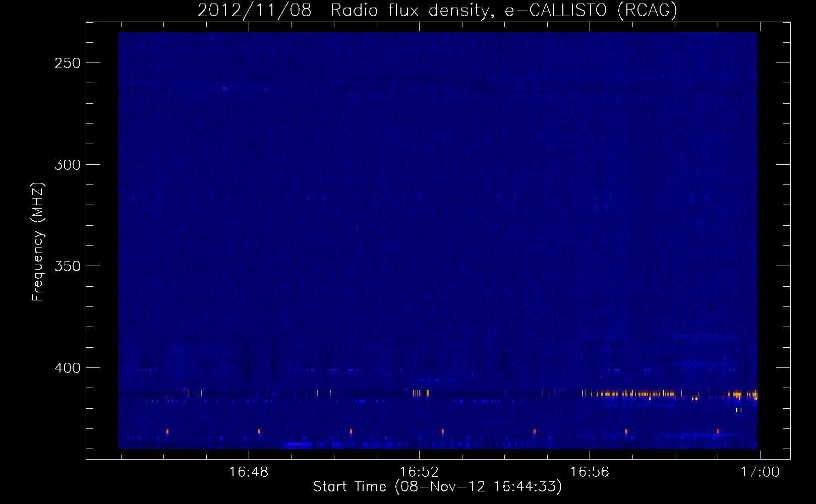Click the 16:56 time tick label

pos(590,472)
